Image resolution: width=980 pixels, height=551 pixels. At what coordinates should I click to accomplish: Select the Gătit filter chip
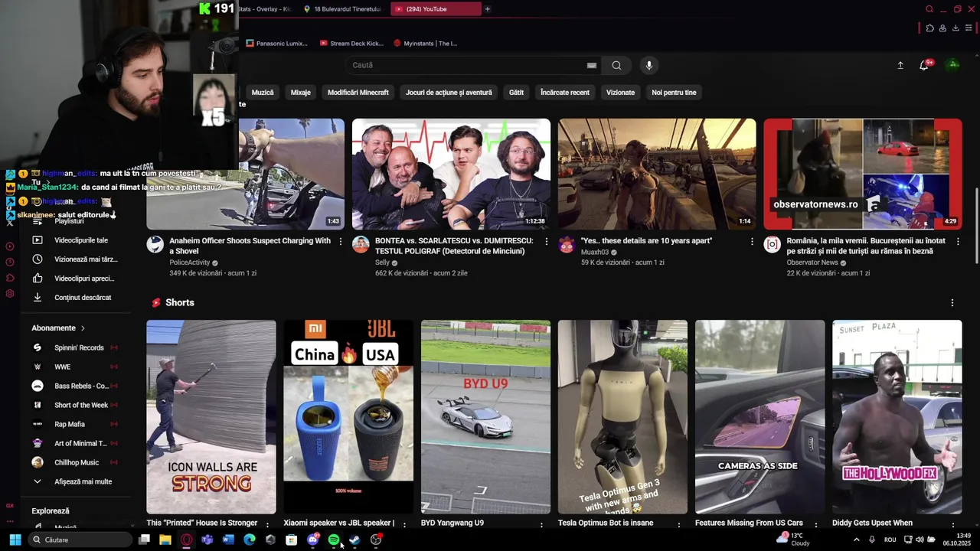tap(517, 93)
